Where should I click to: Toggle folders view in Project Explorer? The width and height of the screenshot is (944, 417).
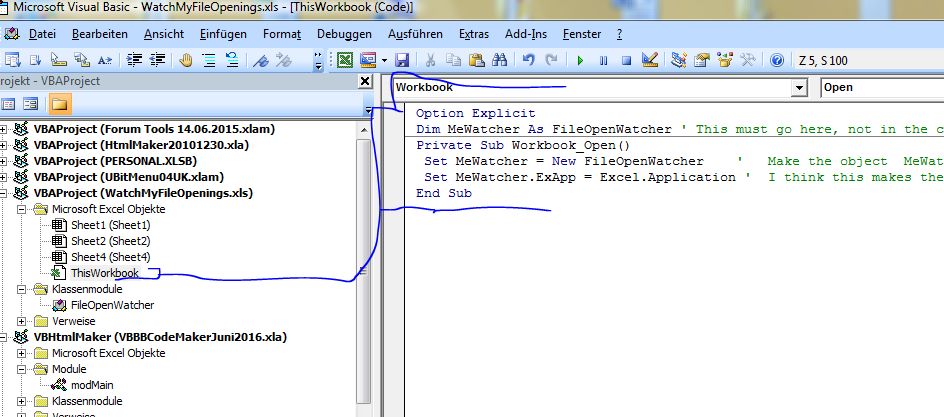[x=58, y=105]
